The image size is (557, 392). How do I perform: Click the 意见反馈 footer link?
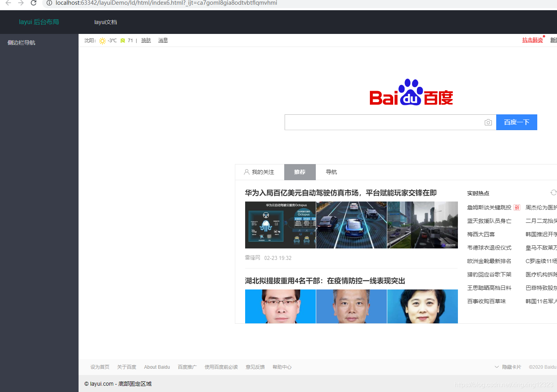[x=255, y=367]
